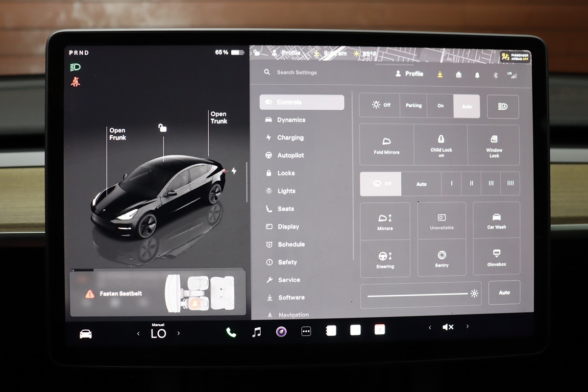Increase temperature with right chevron
This screenshot has width=588, height=392.
pos(178,333)
